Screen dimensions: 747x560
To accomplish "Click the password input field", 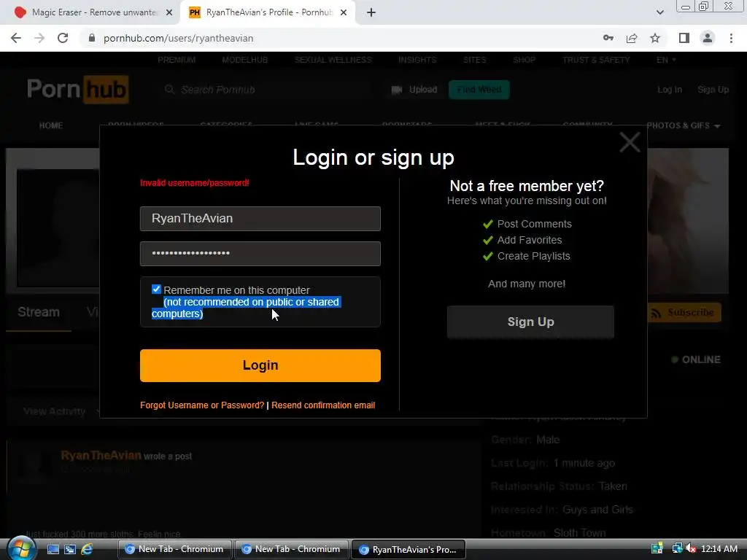I will [x=260, y=253].
